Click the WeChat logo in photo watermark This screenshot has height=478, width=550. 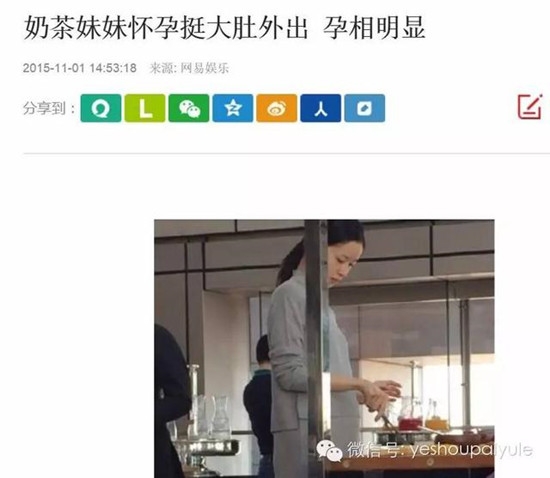[329, 450]
